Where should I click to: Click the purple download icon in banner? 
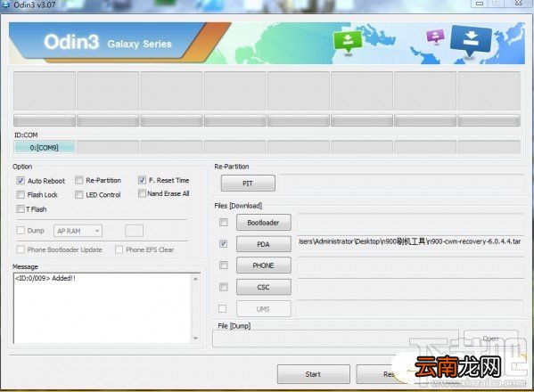(435, 36)
